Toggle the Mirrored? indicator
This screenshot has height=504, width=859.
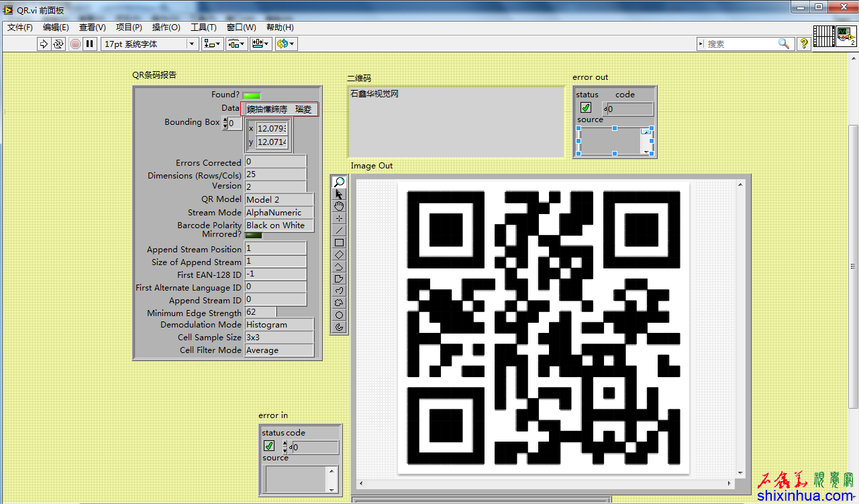pos(254,235)
